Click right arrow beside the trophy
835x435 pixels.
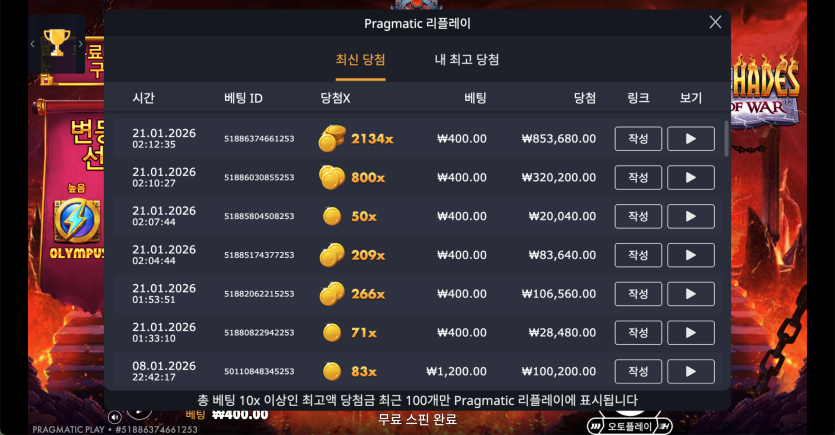point(80,44)
